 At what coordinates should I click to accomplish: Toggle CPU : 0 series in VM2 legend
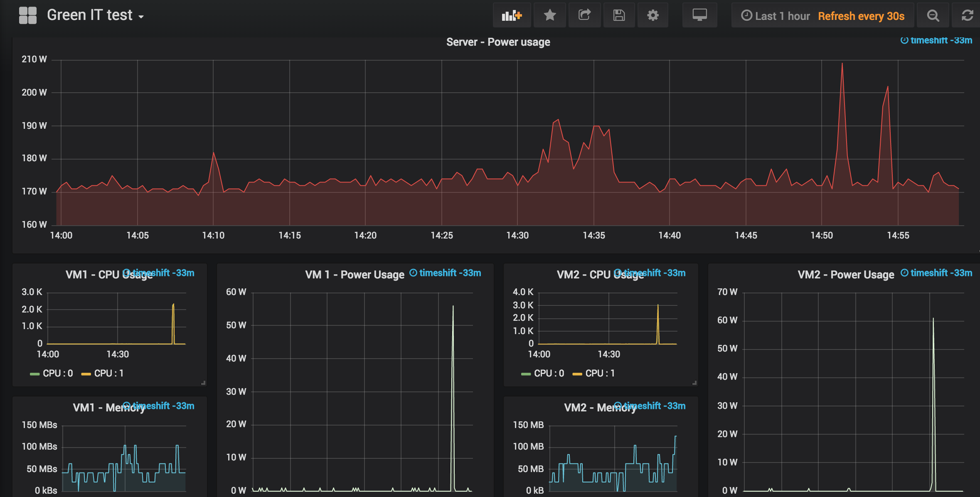tap(549, 373)
